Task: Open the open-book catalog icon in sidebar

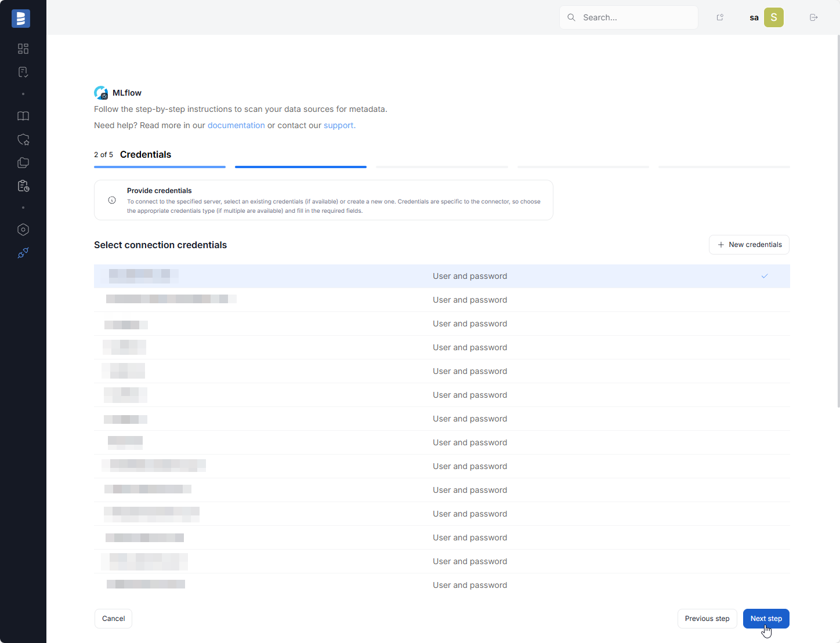Action: (23, 116)
